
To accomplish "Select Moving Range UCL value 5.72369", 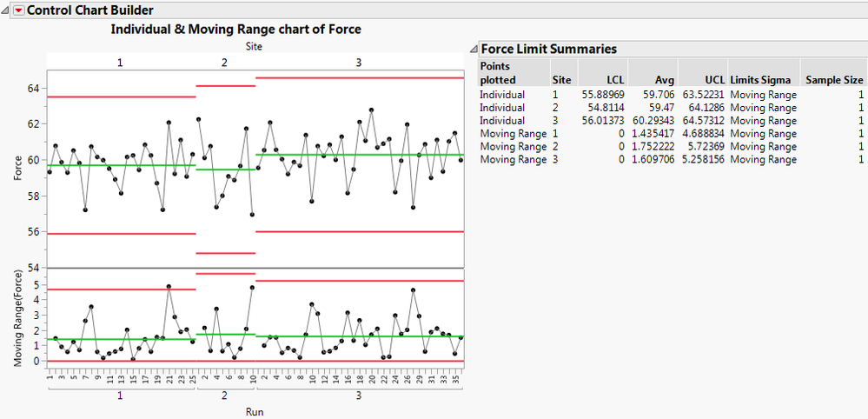I will pos(706,147).
